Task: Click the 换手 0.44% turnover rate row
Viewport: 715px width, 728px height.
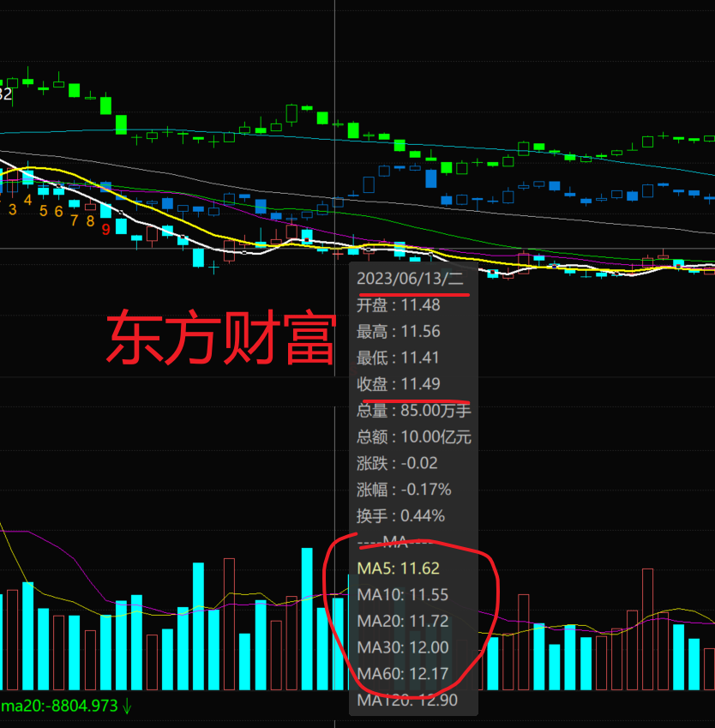Action: (400, 516)
